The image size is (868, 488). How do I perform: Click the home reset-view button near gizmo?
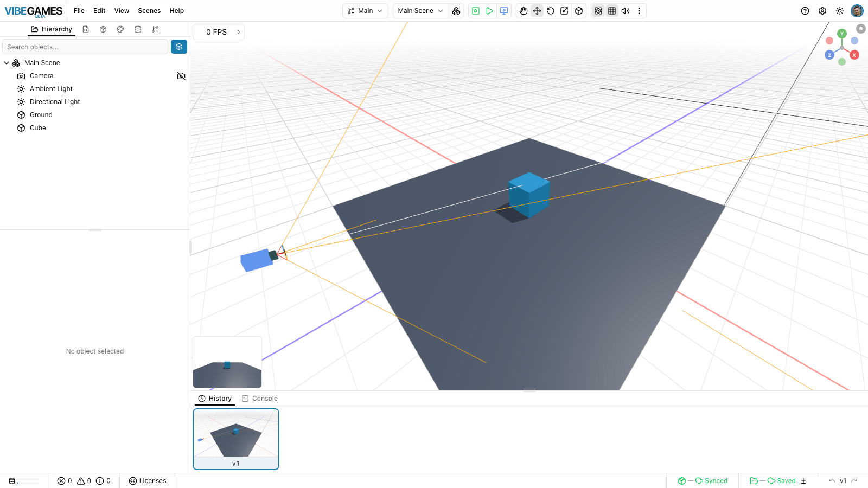[861, 28]
